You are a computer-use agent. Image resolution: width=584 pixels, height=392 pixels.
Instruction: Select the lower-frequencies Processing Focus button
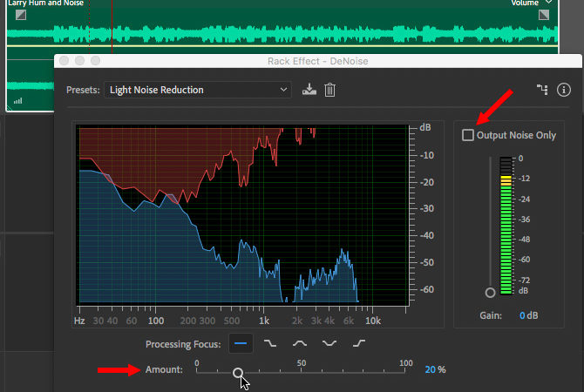270,343
